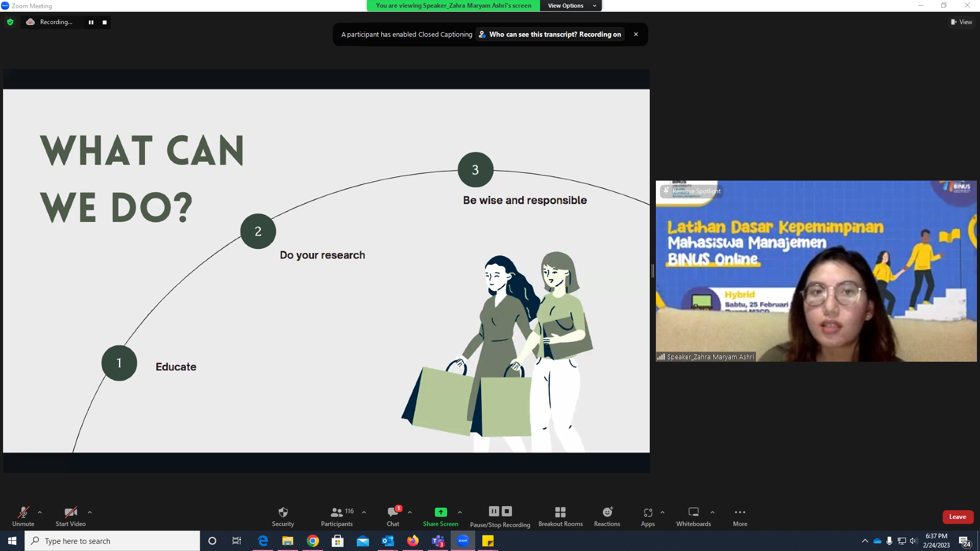
Task: Click the Windows taskbar search box
Action: (112, 541)
